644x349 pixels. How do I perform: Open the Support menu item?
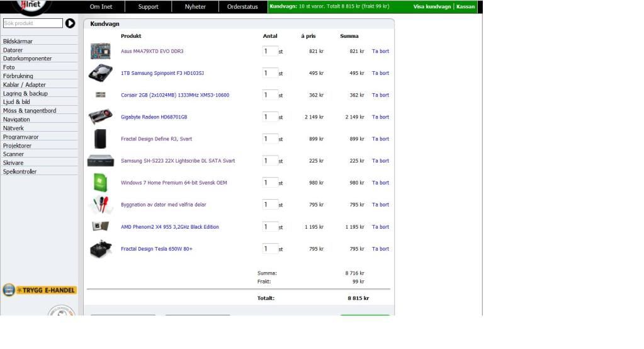point(148,7)
